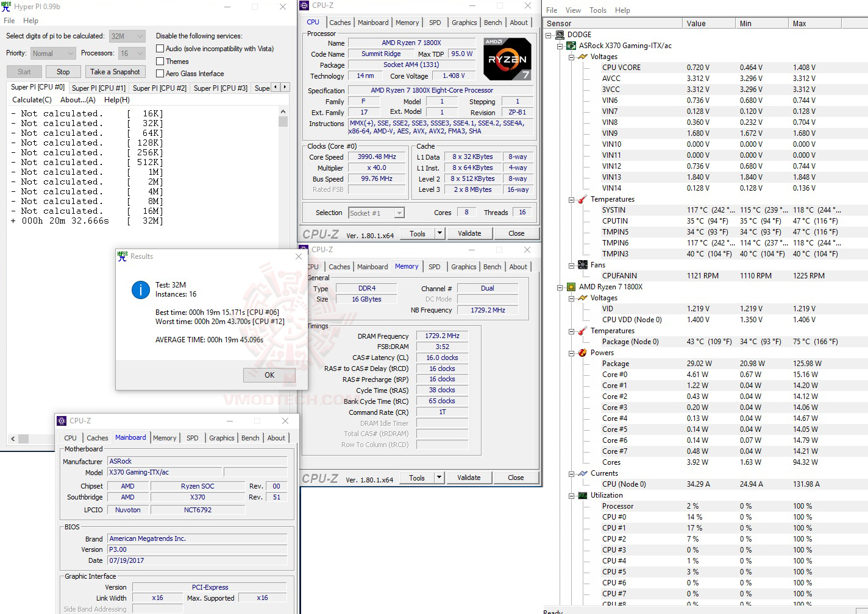Open the Bench tab in the Memory CPU-Z window
This screenshot has height=614, width=868.
click(492, 267)
